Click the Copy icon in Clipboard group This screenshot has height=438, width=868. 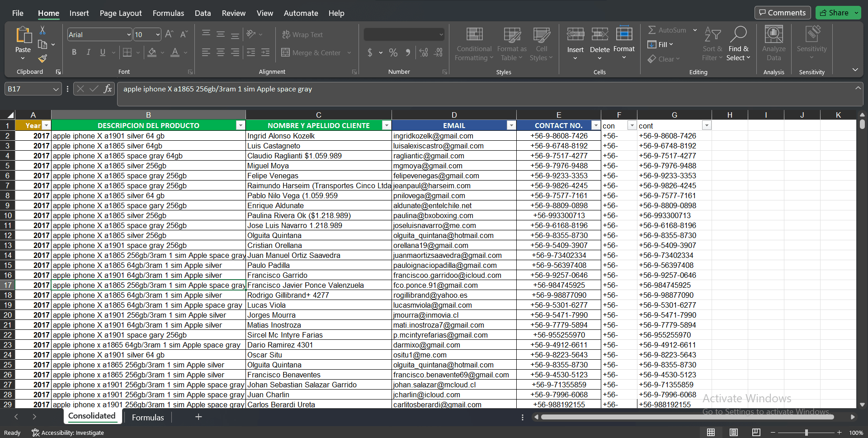42,44
